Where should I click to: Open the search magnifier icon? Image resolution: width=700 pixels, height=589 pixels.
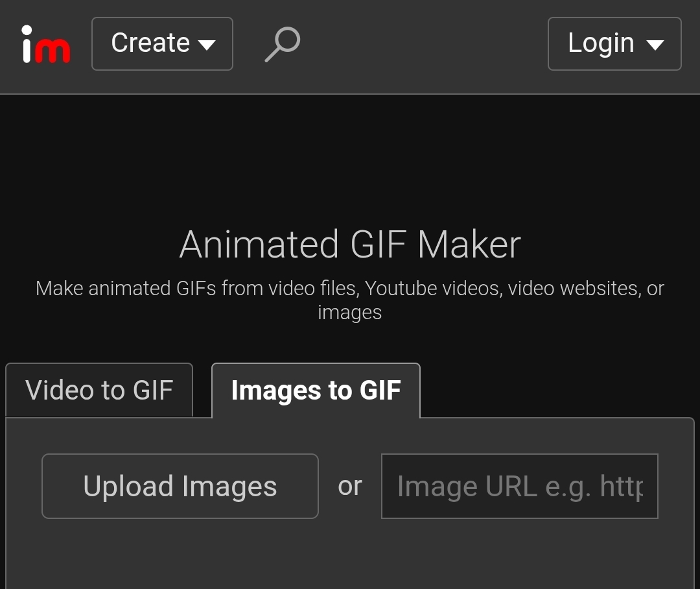(x=282, y=44)
